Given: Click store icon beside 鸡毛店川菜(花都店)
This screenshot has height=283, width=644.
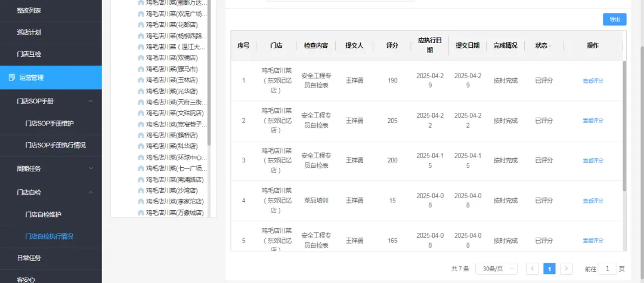Looking at the screenshot, I should (141, 24).
